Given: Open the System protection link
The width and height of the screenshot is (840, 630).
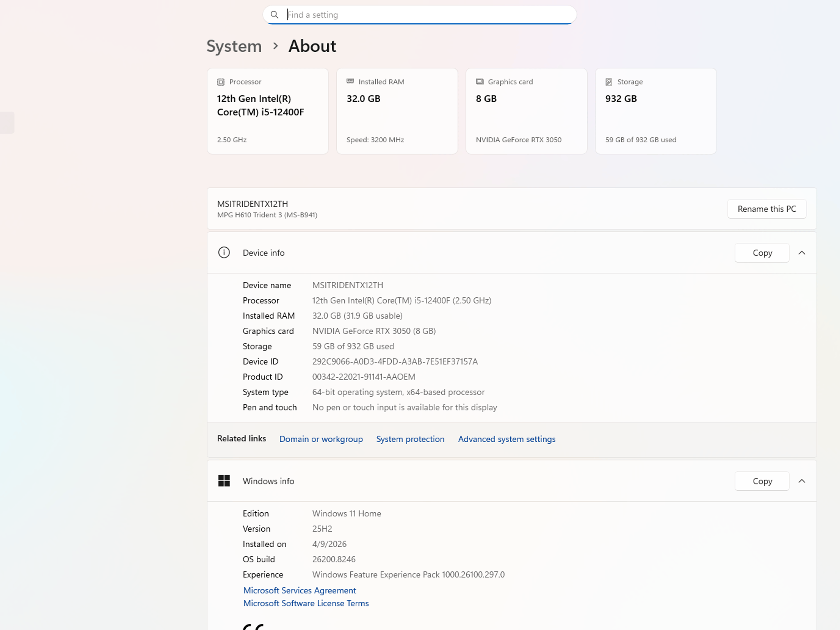Looking at the screenshot, I should [x=410, y=439].
